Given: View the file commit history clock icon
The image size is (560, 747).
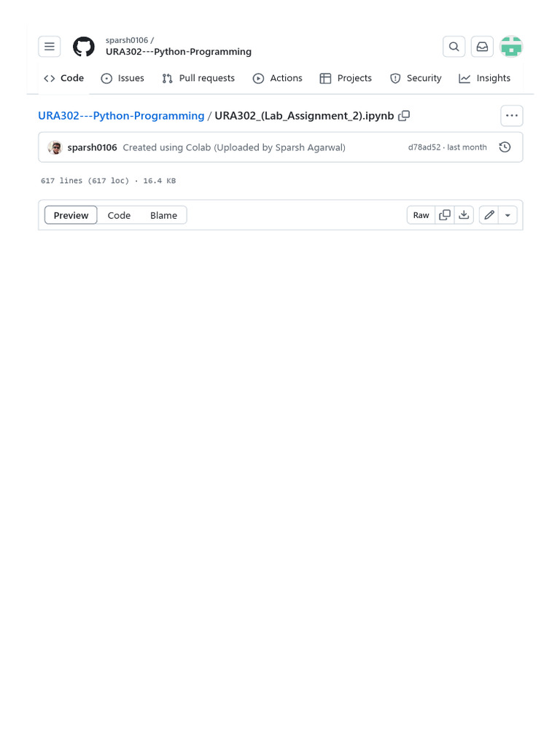Looking at the screenshot, I should (505, 147).
